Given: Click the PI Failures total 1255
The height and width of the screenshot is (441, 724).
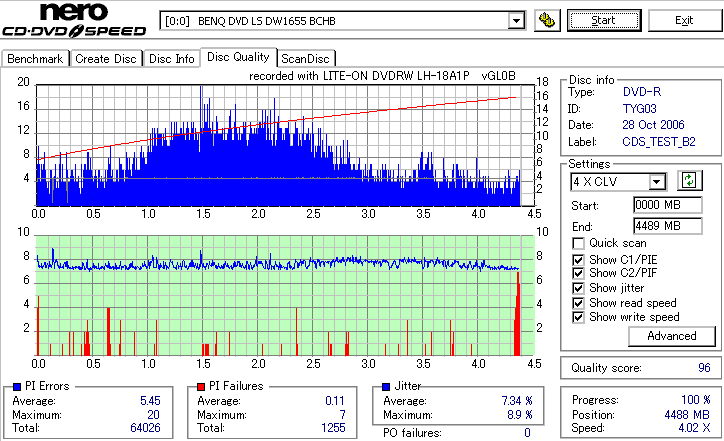Looking at the screenshot, I should click(333, 428).
